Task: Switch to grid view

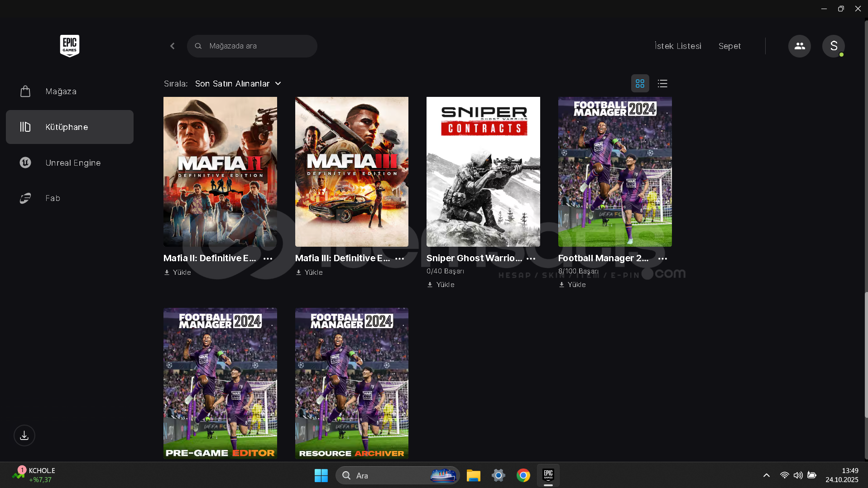Action: [x=640, y=84]
